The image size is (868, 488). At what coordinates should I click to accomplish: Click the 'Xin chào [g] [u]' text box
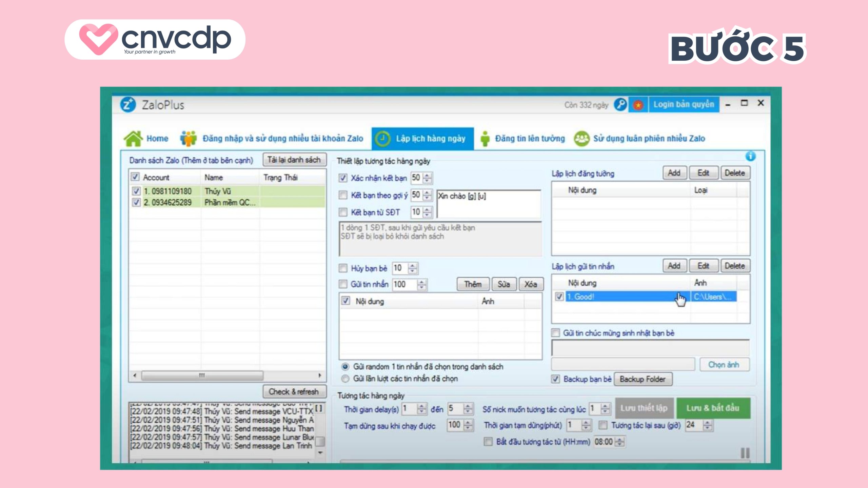(x=489, y=204)
